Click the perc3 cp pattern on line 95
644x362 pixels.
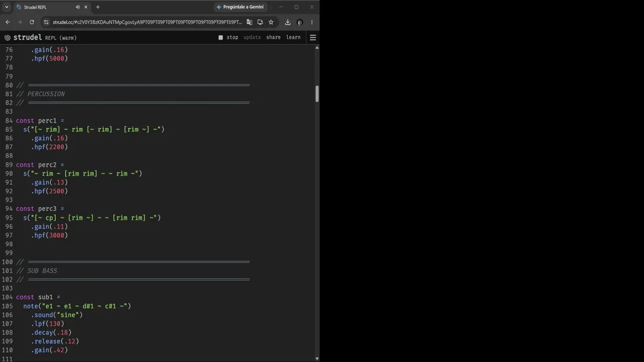(94, 218)
